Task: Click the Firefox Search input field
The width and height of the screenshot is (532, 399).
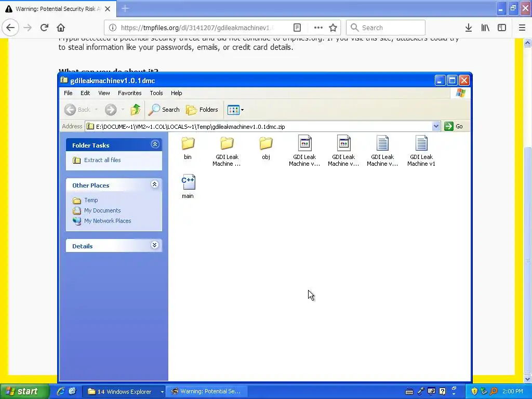Action: click(386, 28)
